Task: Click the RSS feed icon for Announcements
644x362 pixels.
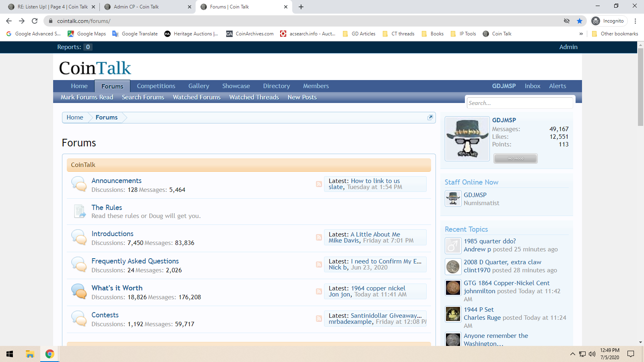Action: [319, 184]
